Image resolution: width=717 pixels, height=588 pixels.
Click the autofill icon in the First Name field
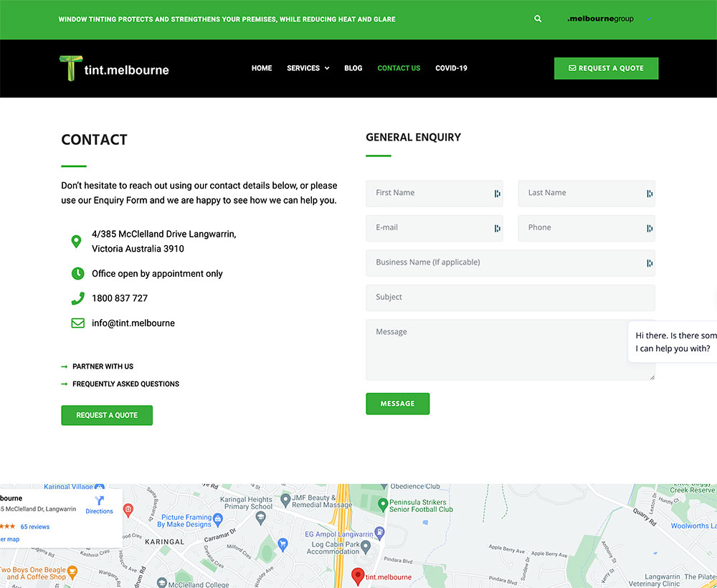pyautogui.click(x=497, y=194)
